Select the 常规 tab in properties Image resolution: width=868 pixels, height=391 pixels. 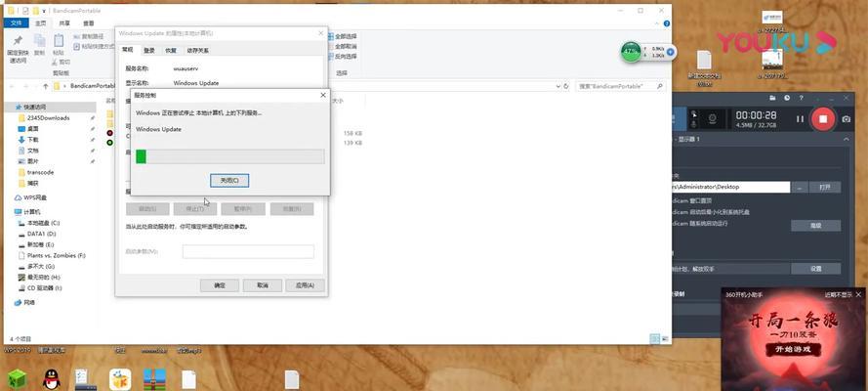point(128,50)
